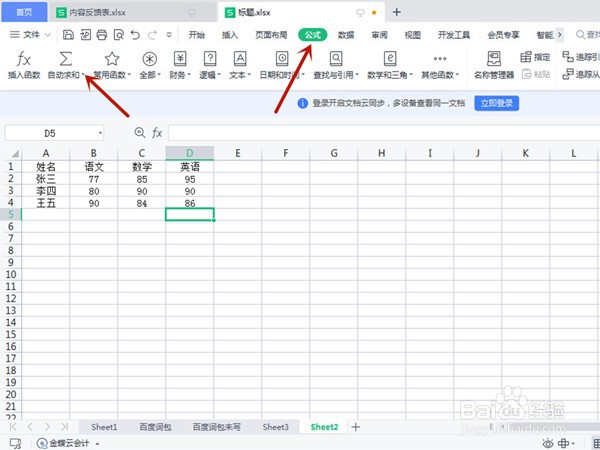
Task: Click the 查找与引用 lookup icon
Action: coord(336,59)
